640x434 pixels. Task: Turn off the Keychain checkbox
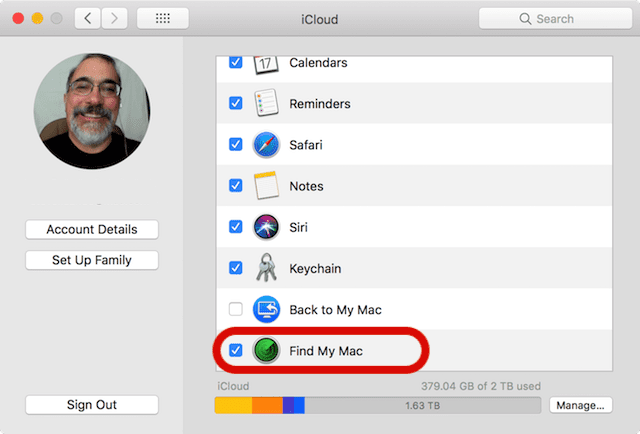(x=236, y=268)
